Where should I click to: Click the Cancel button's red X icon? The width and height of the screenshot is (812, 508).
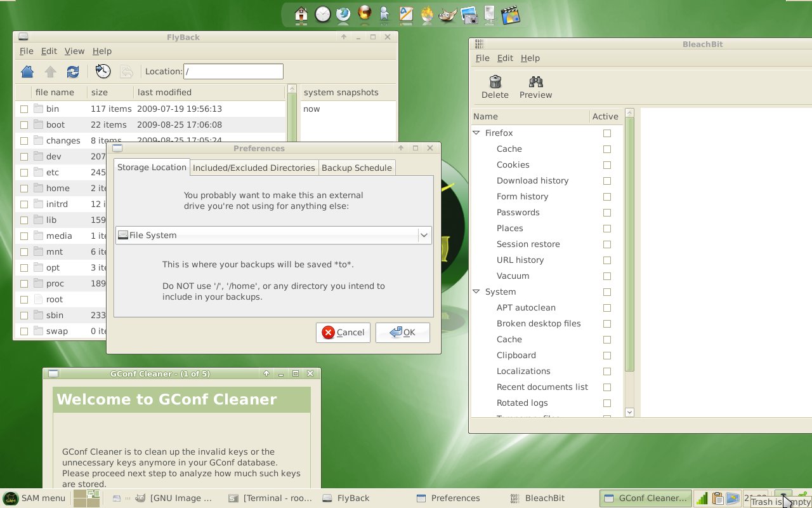pos(328,332)
